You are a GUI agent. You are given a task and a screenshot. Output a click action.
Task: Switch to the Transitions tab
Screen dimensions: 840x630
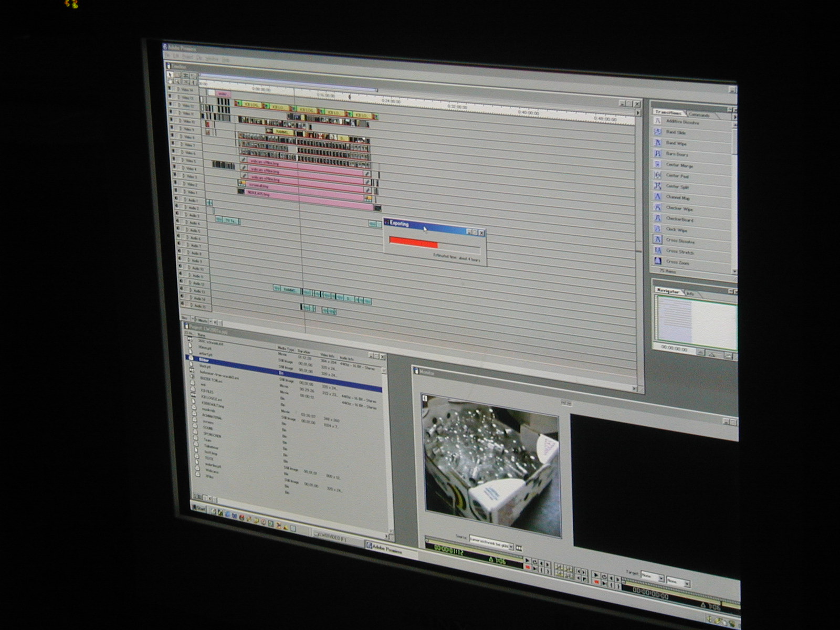[x=669, y=112]
